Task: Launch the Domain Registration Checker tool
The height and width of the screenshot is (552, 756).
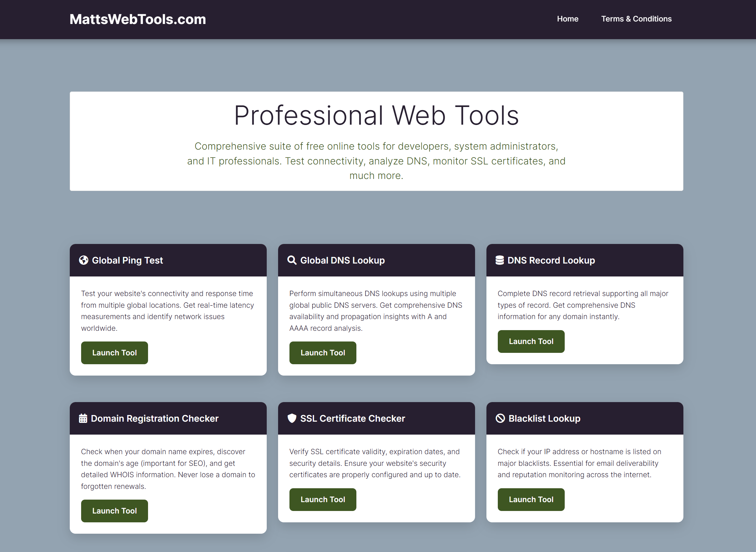Action: coord(114,511)
